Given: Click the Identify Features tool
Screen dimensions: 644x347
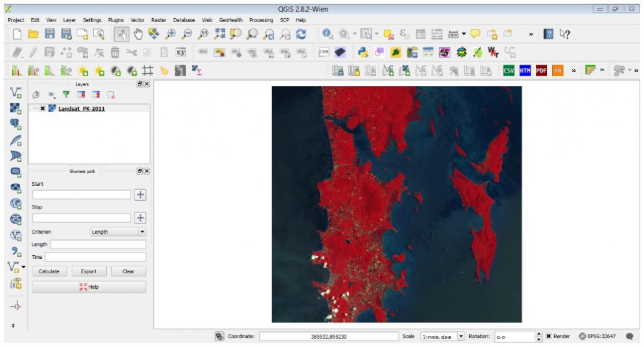Looking at the screenshot, I should (x=328, y=34).
